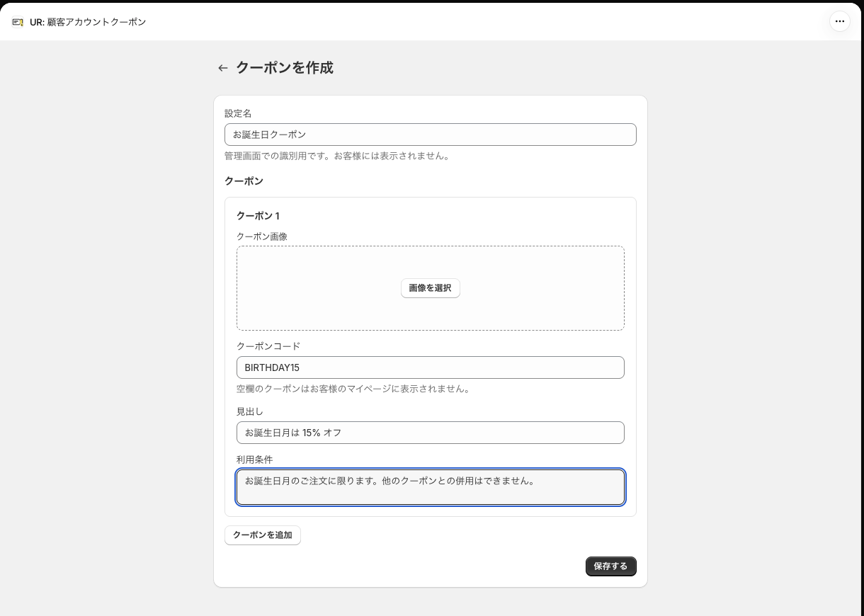Click the 見出し label
The height and width of the screenshot is (616, 864).
250,411
